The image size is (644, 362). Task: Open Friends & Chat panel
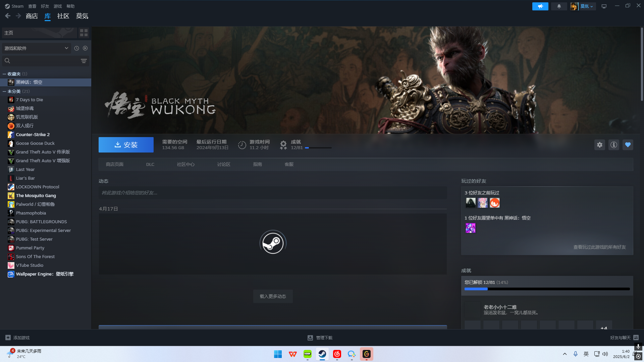point(624,338)
